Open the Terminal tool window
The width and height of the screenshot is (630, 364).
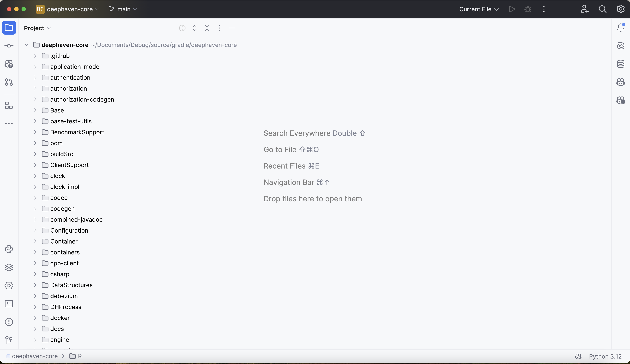pos(9,304)
